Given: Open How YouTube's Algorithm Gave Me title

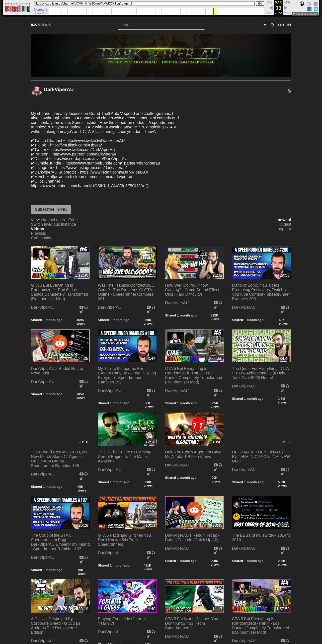Looking at the screenshot, I should pyautogui.click(x=193, y=454).
